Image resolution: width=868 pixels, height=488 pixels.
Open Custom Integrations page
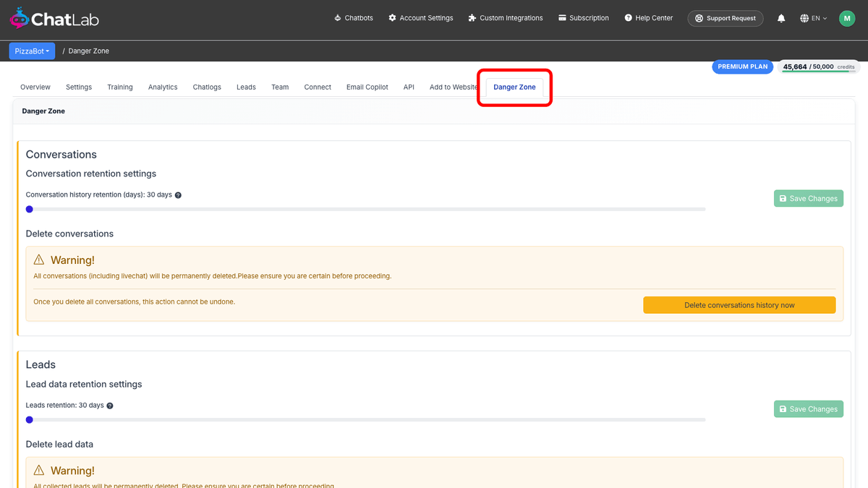pyautogui.click(x=506, y=18)
